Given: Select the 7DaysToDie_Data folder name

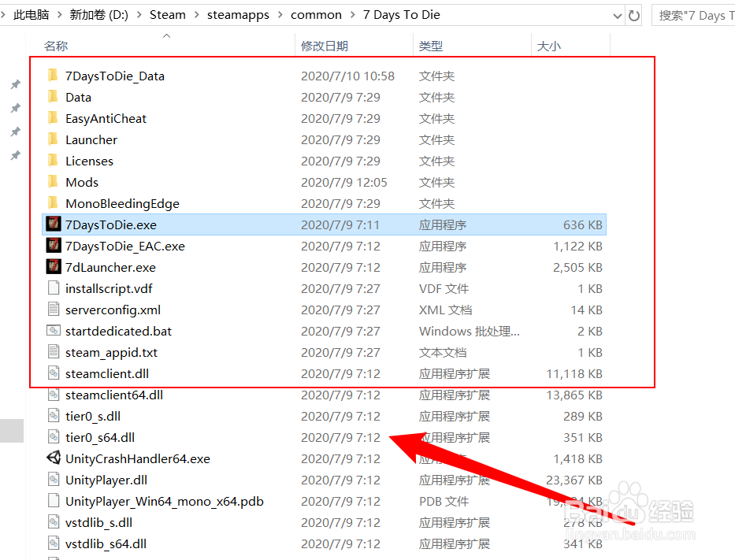Looking at the screenshot, I should [115, 76].
